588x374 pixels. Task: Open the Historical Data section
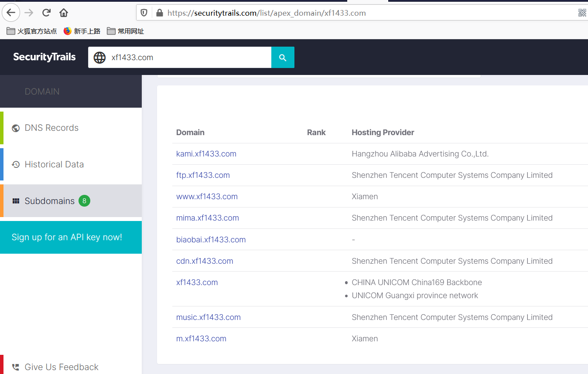coord(71,164)
